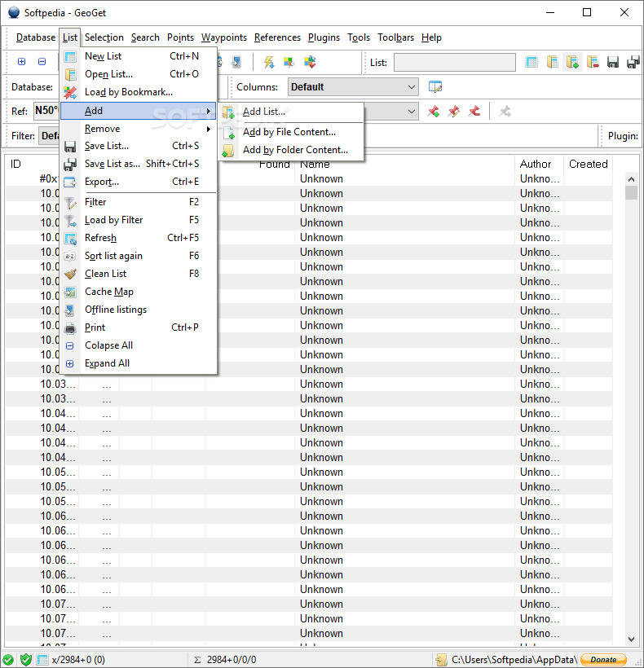644x668 pixels.
Task: Click the red pin with green plus icon
Action: click(x=434, y=112)
